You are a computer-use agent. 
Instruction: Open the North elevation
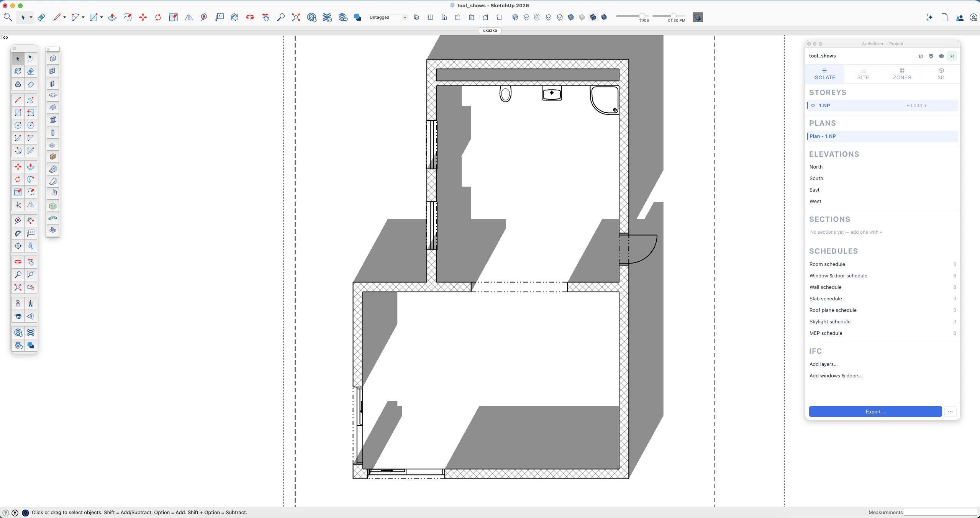pos(816,167)
